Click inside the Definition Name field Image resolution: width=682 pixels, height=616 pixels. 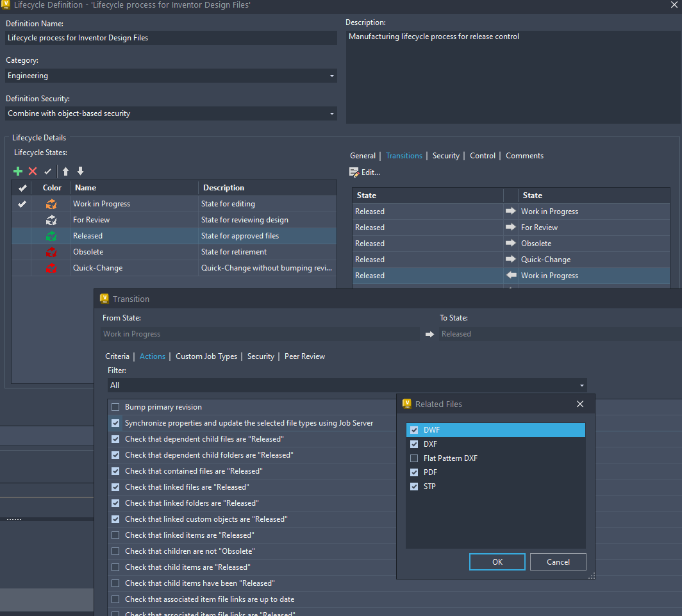(x=170, y=37)
